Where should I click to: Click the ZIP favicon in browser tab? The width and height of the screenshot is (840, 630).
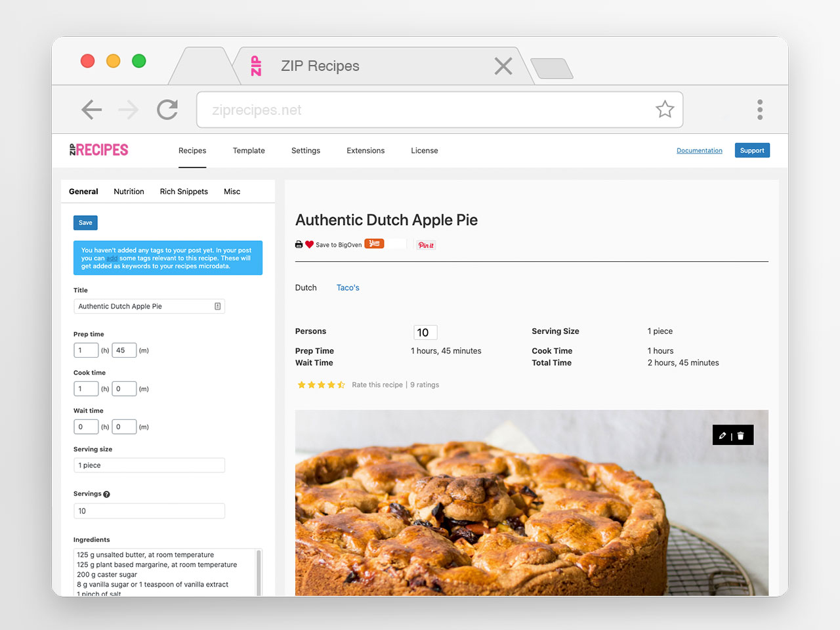(256, 66)
